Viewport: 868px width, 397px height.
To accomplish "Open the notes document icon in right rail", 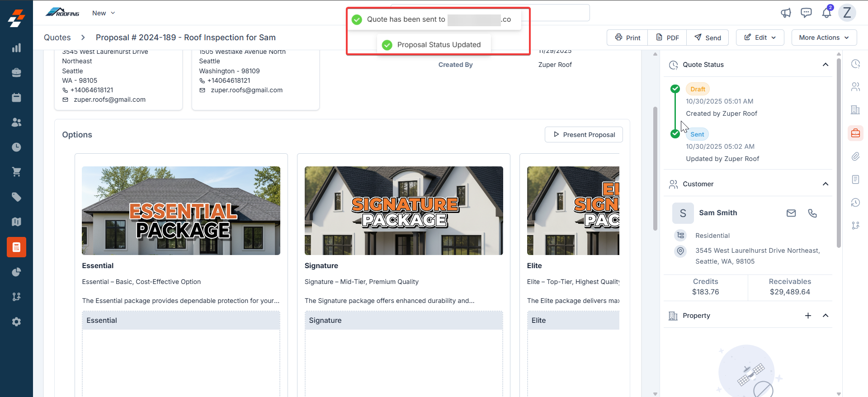I will pyautogui.click(x=855, y=180).
